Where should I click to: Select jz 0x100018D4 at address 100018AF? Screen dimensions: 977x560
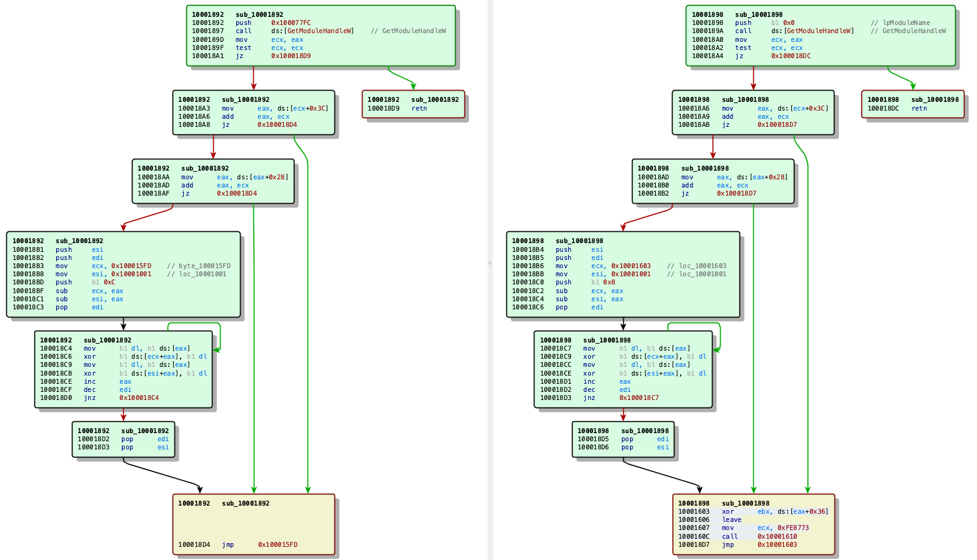[x=197, y=193]
